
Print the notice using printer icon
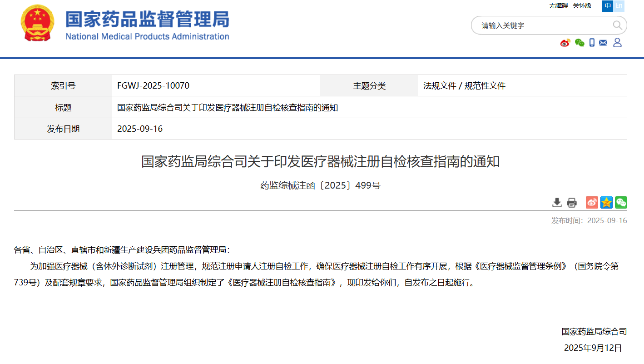pyautogui.click(x=572, y=203)
